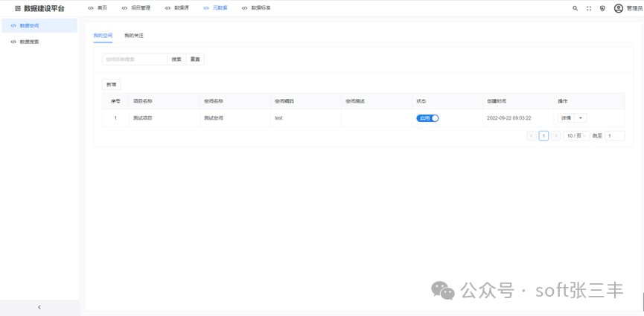Click the 重置 button

(195, 59)
